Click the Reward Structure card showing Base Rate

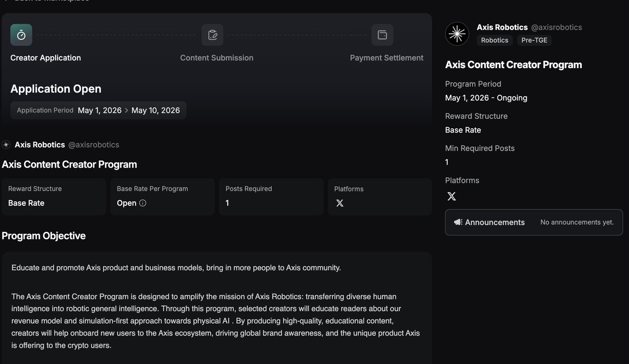[53, 196]
